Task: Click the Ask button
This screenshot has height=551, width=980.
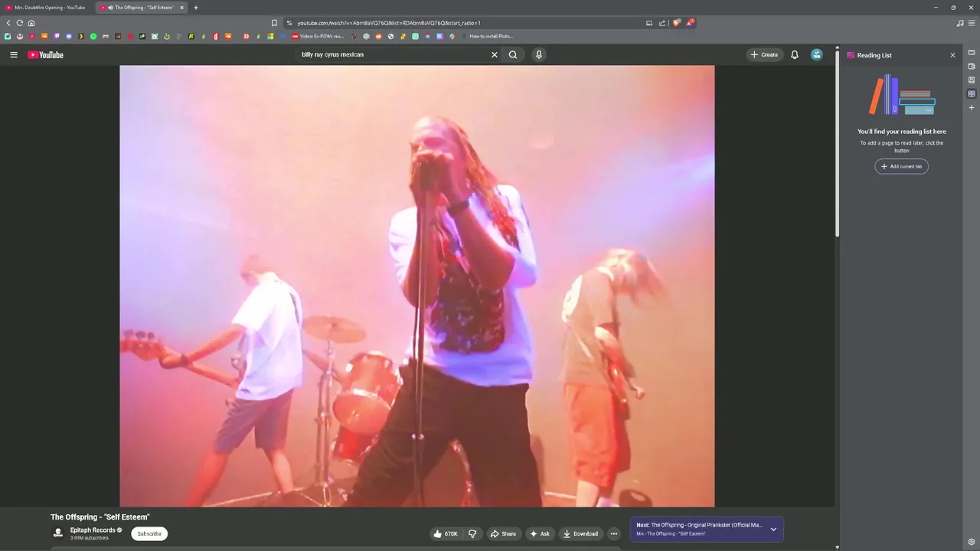Action: click(540, 533)
